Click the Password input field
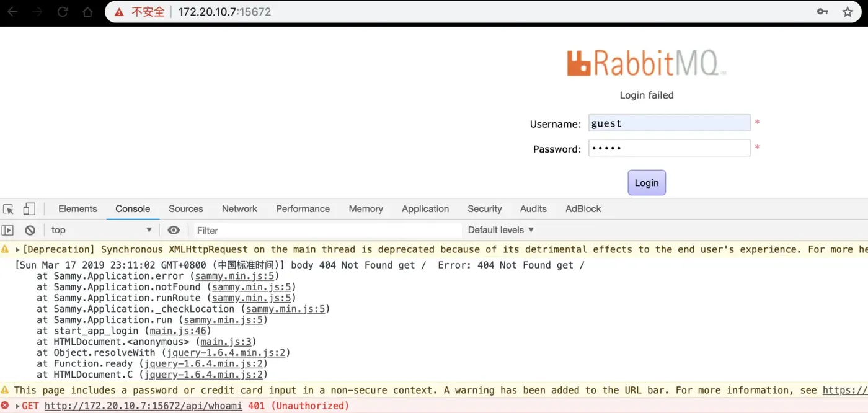This screenshot has width=868, height=413. (x=669, y=148)
